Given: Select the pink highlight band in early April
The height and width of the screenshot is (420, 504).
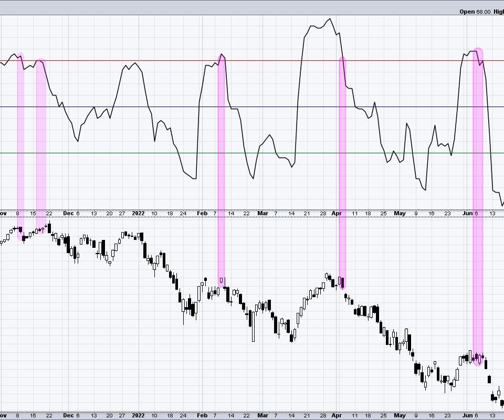Looking at the screenshot, I should [x=342, y=173].
